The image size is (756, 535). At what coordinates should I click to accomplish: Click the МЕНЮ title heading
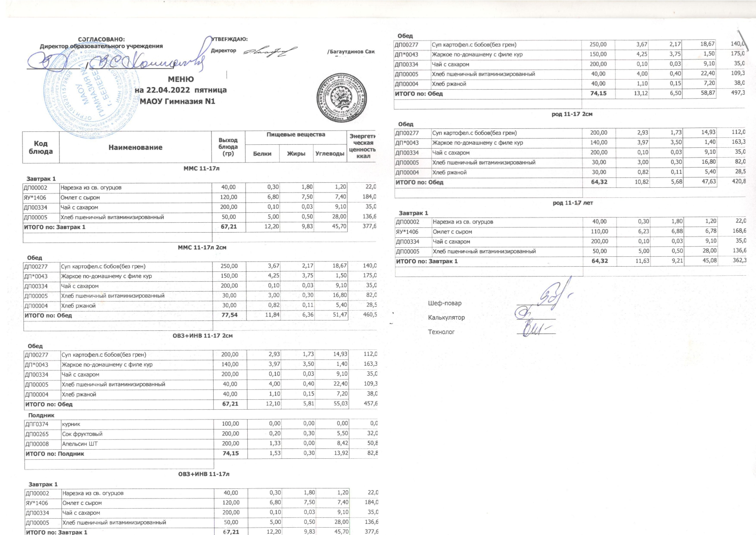[x=180, y=79]
